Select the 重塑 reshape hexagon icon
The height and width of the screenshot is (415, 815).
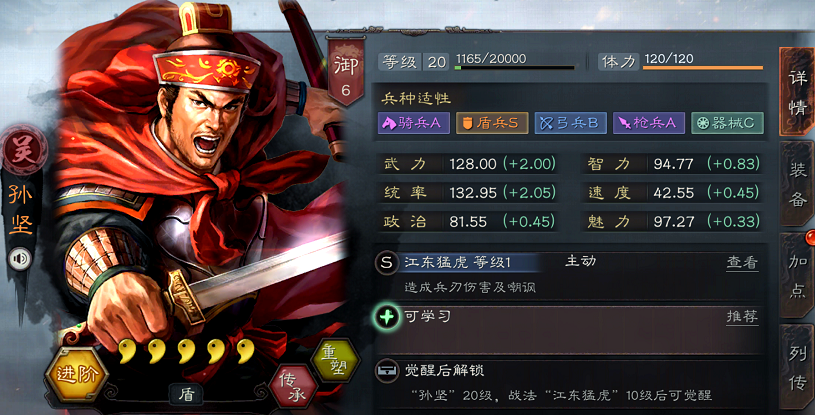(335, 360)
